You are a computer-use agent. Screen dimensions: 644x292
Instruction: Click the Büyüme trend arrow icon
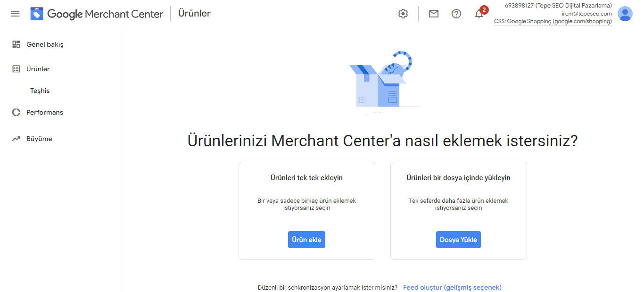[x=16, y=139]
